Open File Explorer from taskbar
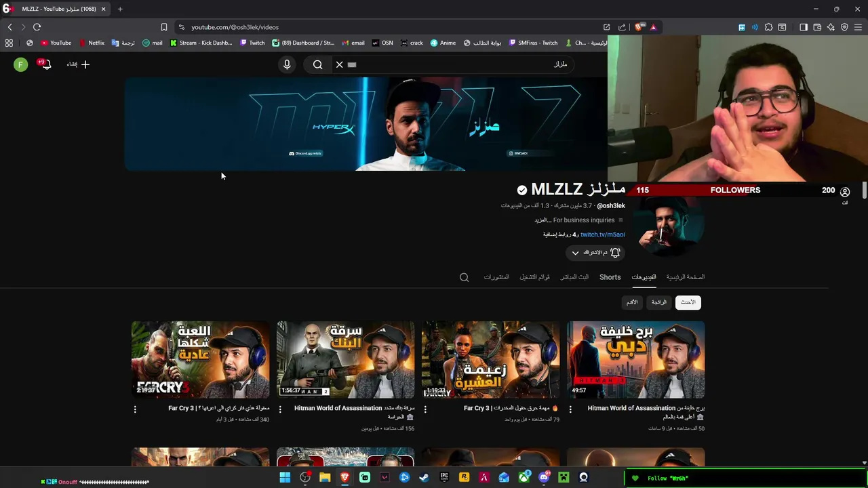Screen dimensions: 868x488 point(325,478)
